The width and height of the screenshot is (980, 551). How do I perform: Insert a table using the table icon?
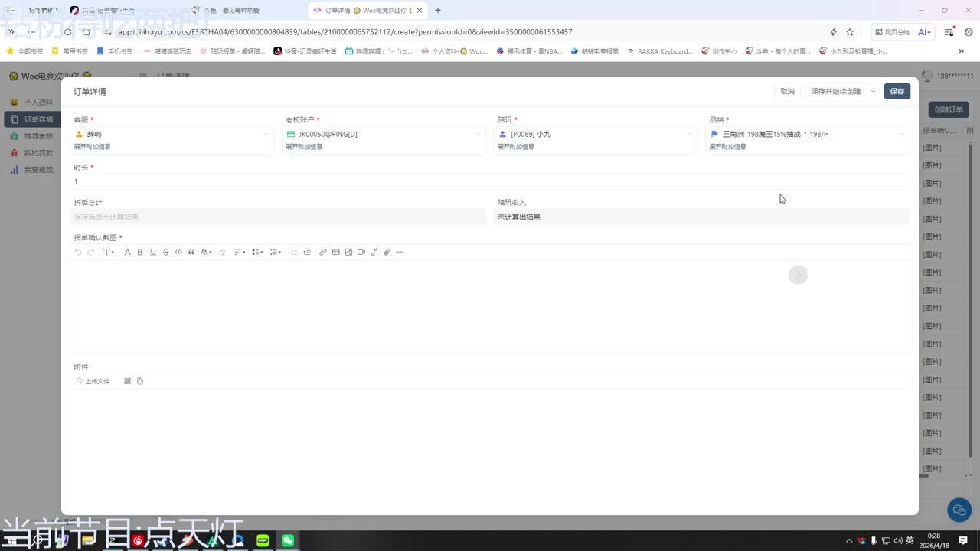(x=335, y=252)
